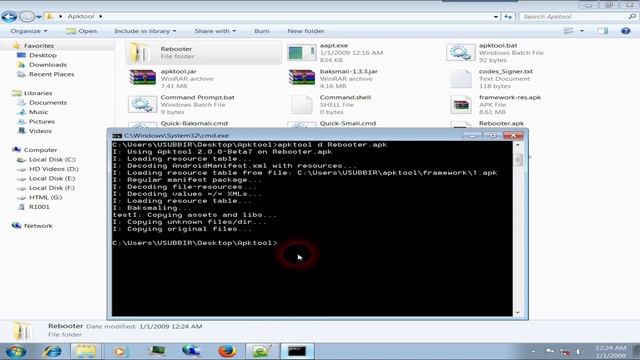Image resolution: width=640 pixels, height=360 pixels.
Task: Click the Apktool breadcrumb segment
Action: 81,16
